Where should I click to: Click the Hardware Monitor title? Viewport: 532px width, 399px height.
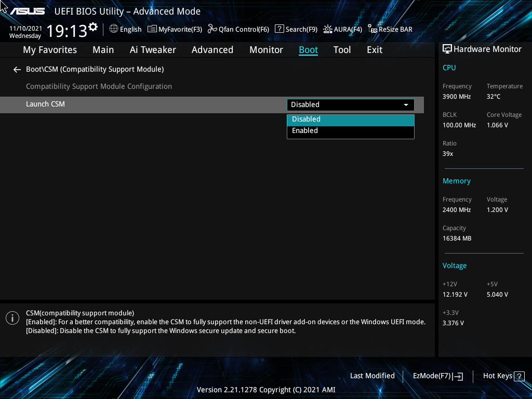(487, 49)
